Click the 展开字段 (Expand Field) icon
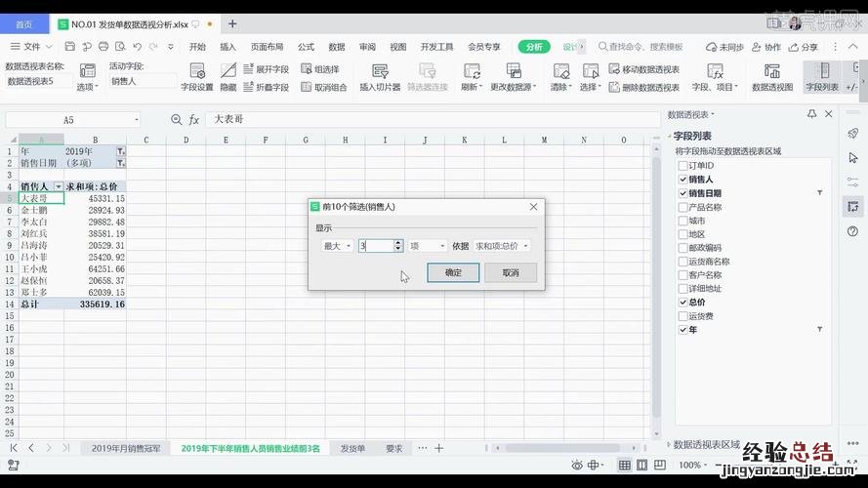868x488 pixels. 247,70
